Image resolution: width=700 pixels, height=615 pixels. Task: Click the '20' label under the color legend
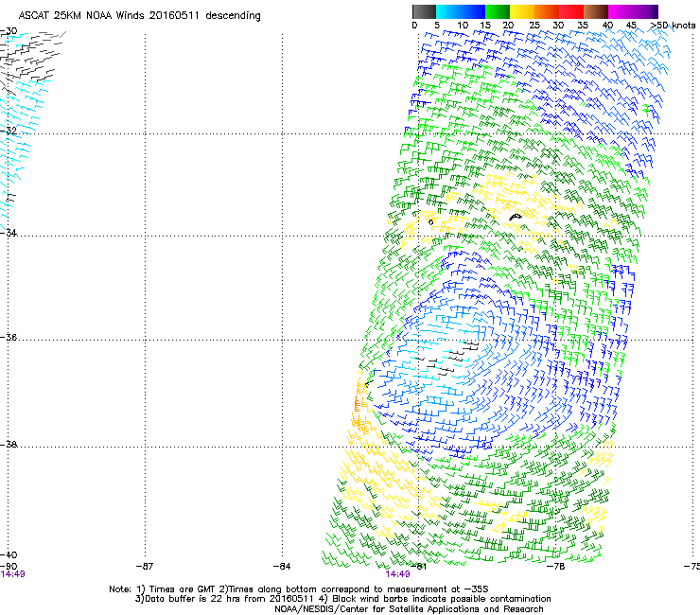508,26
